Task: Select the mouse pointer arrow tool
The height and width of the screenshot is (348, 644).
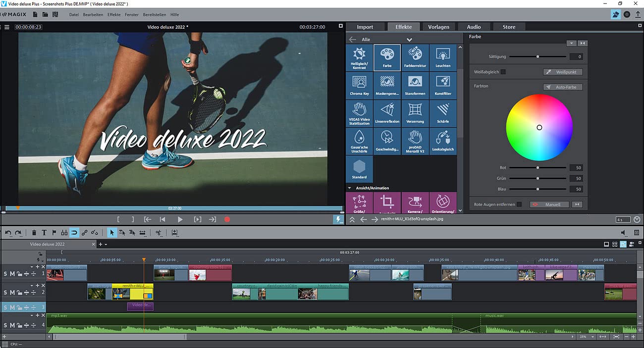Action: coord(112,232)
